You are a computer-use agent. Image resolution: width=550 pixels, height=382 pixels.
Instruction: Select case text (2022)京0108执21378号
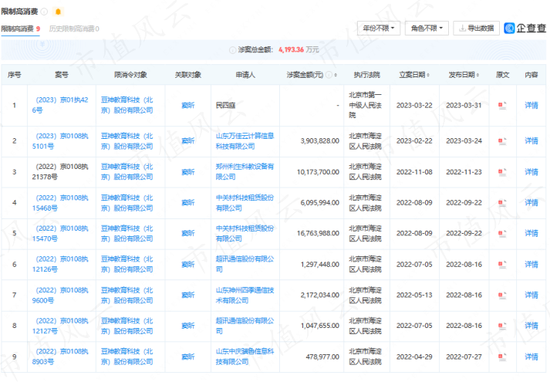click(60, 172)
